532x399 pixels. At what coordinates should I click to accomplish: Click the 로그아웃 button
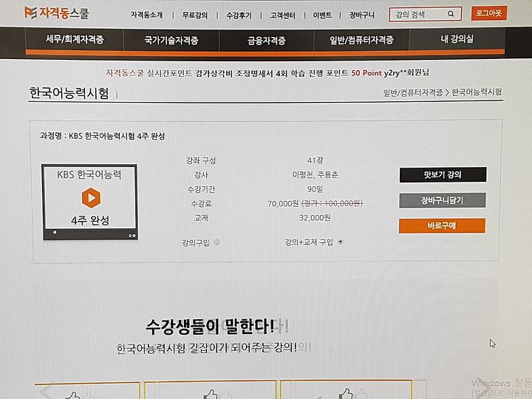pyautogui.click(x=489, y=13)
